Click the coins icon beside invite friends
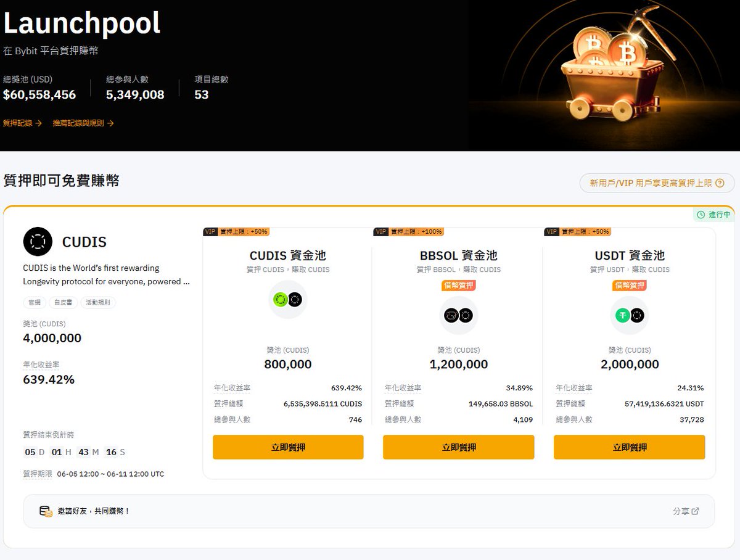 click(46, 511)
